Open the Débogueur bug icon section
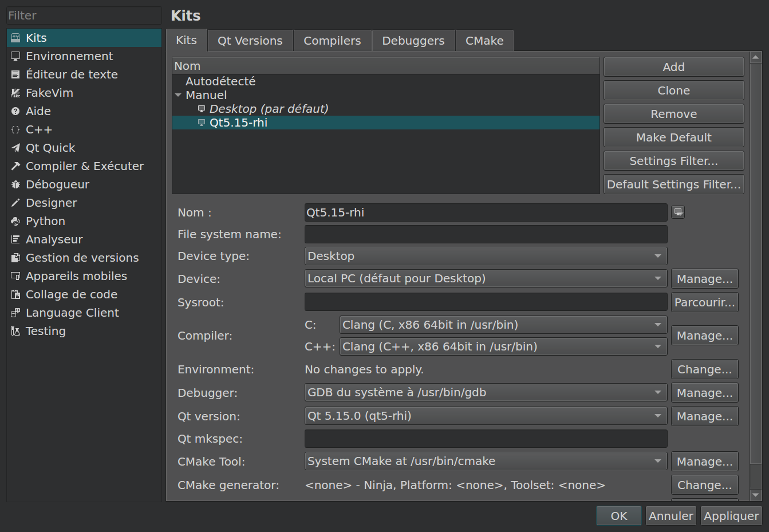 15,184
